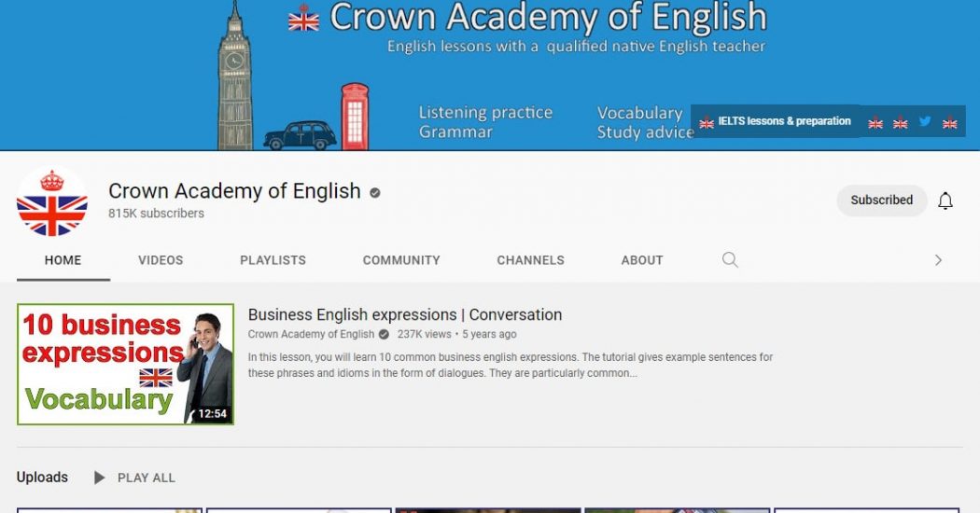Click the flag link right of the Twitter icon

[x=949, y=123]
